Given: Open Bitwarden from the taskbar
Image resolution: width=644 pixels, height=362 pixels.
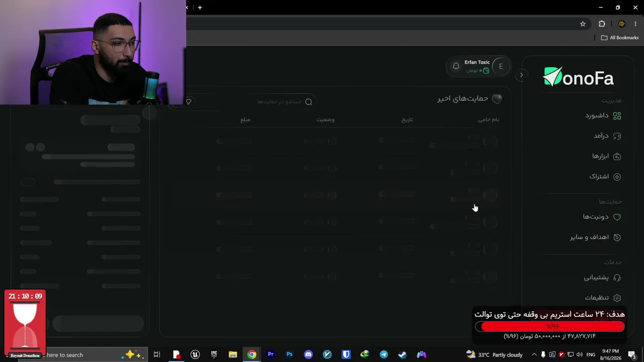Looking at the screenshot, I should (346, 354).
